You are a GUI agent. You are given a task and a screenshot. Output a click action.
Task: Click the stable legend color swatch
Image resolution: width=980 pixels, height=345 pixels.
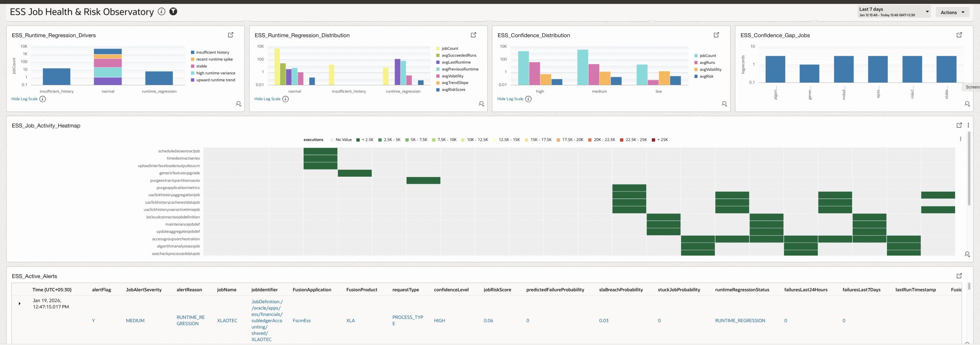pos(193,66)
